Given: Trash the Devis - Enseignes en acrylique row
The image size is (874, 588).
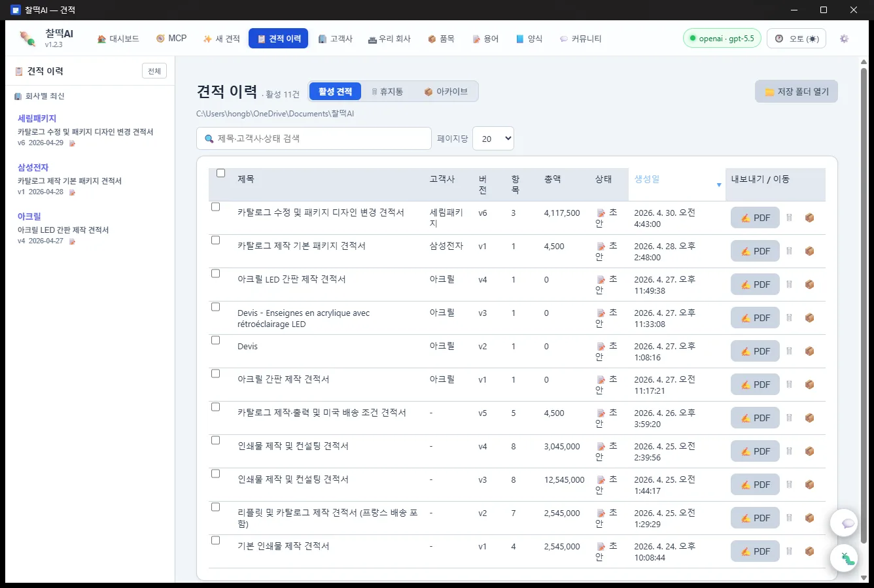Looking at the screenshot, I should 789,318.
